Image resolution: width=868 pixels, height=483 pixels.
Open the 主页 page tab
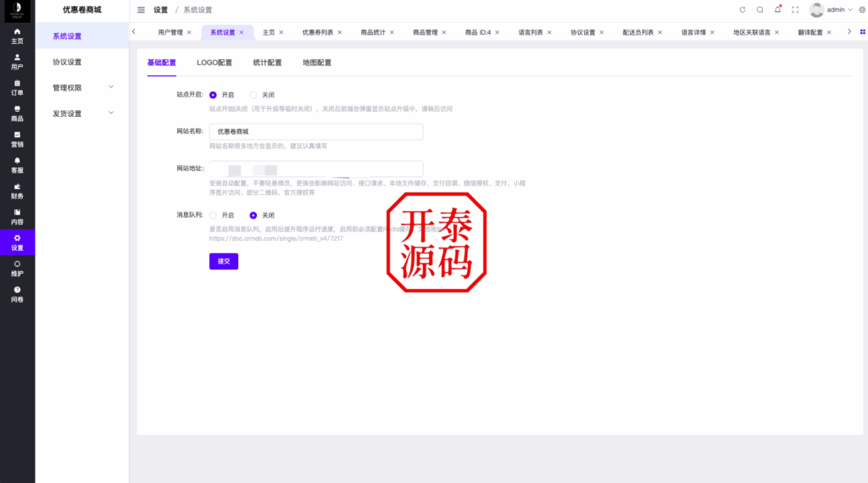coord(269,33)
